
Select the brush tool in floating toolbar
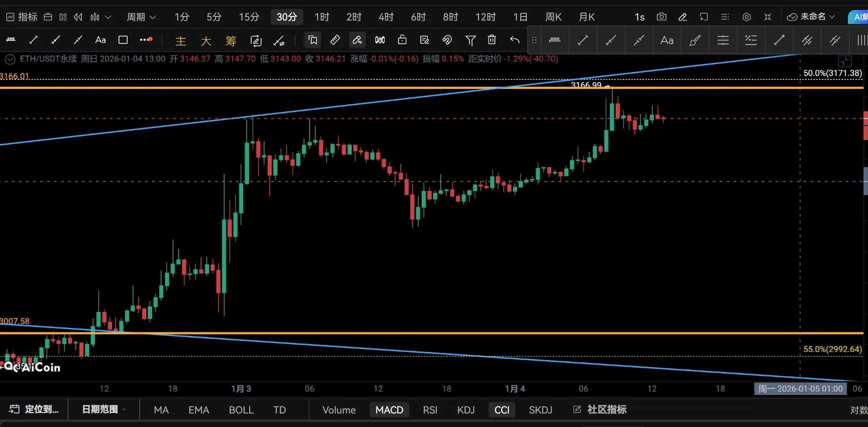(x=695, y=40)
